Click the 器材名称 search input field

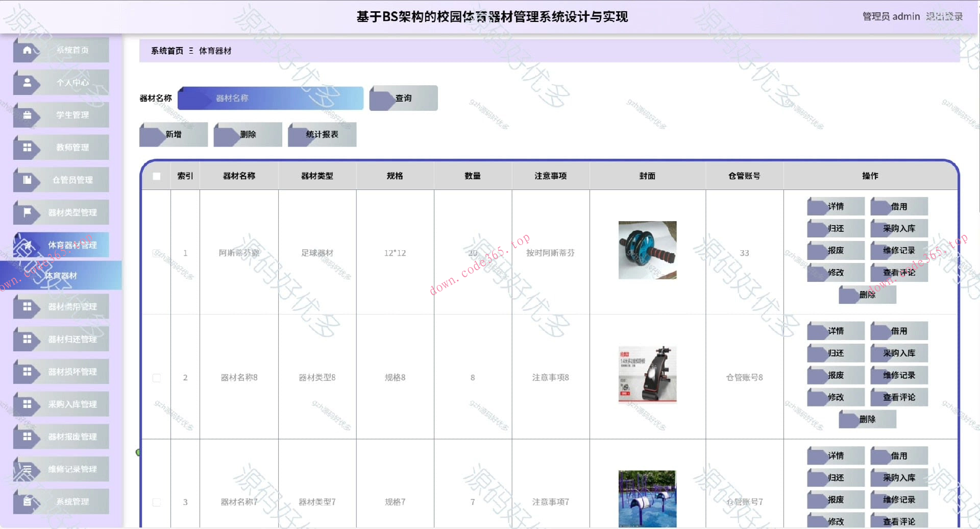[x=271, y=98]
